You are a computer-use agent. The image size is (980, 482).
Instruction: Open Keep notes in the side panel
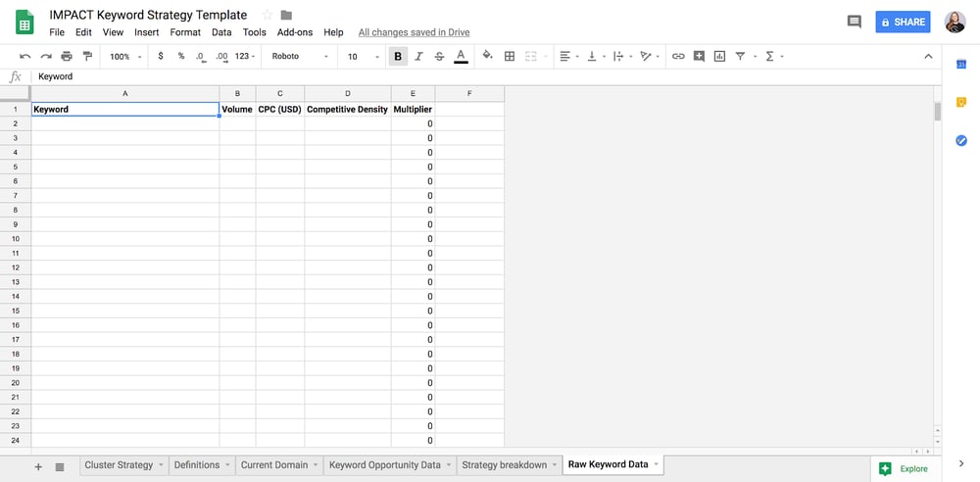point(961,102)
